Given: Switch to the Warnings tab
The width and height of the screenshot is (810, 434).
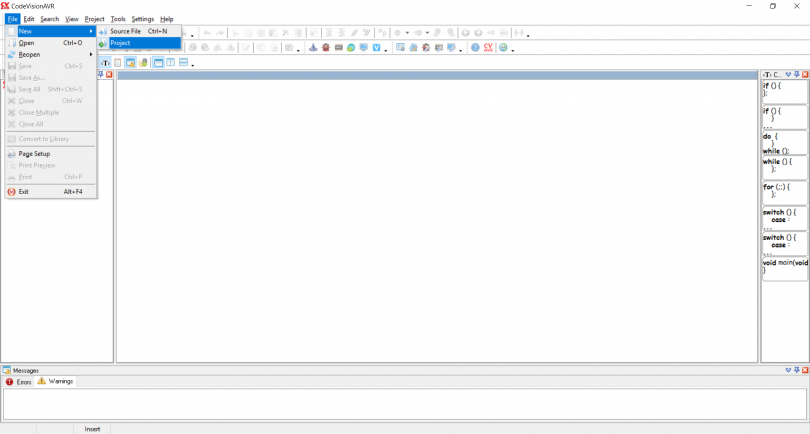Looking at the screenshot, I should point(56,382).
